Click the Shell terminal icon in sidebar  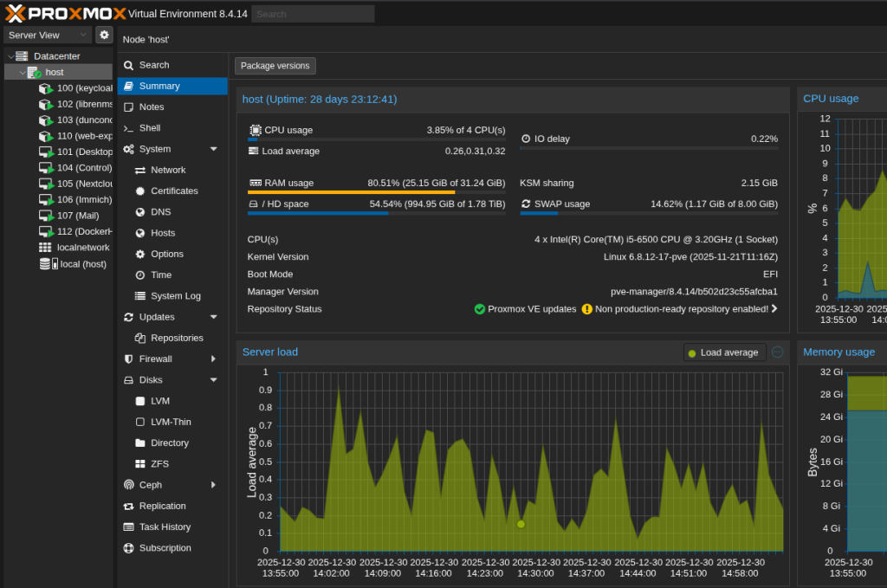click(x=128, y=128)
